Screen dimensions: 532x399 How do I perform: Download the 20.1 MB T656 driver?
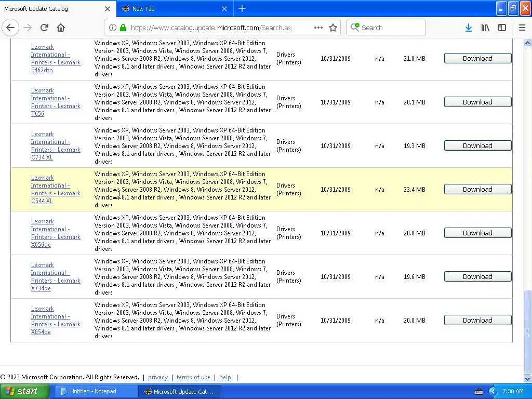477,102
